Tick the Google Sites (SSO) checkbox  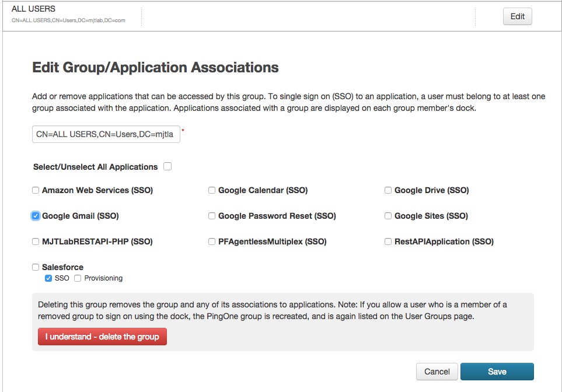click(x=388, y=216)
